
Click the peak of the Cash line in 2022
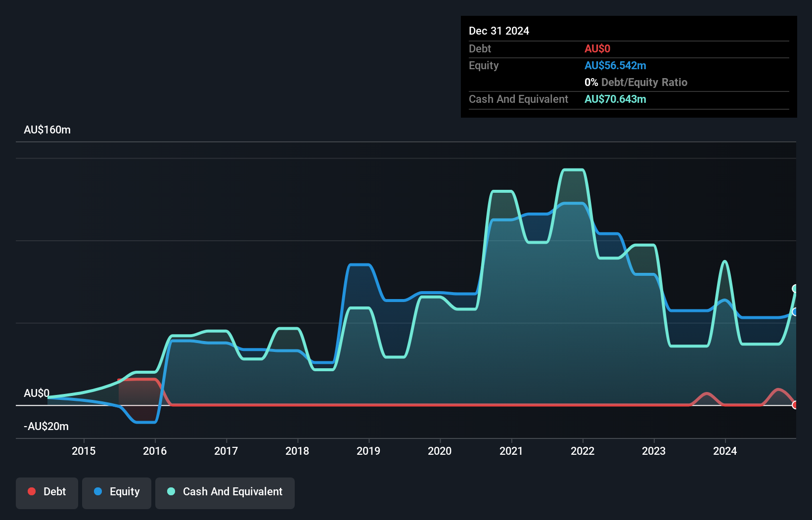[574, 169]
